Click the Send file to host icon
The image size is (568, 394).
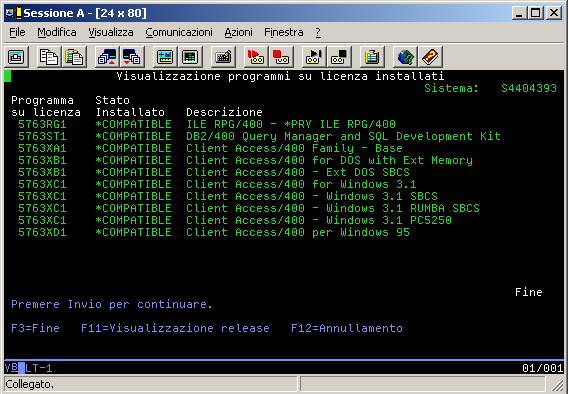tap(107, 57)
